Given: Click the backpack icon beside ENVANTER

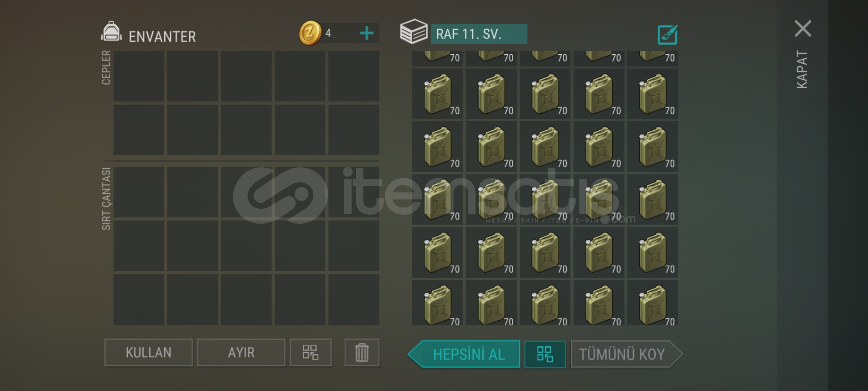Looking at the screenshot, I should 111,32.
